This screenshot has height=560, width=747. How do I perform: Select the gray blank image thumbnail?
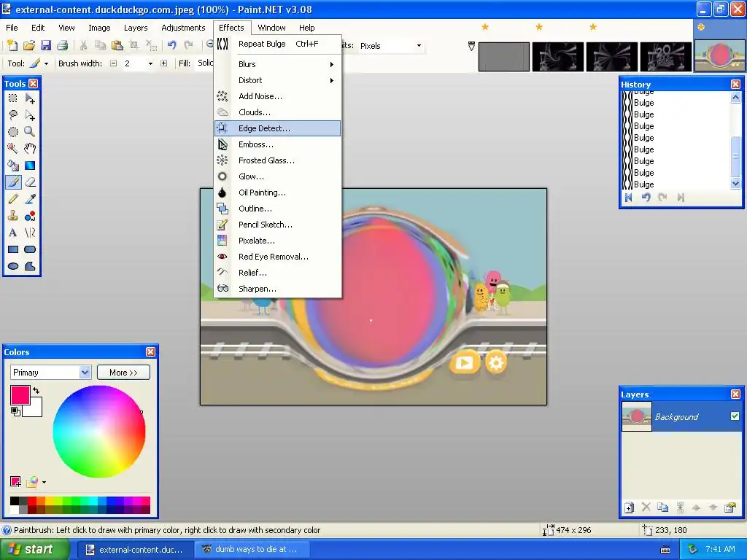click(503, 57)
